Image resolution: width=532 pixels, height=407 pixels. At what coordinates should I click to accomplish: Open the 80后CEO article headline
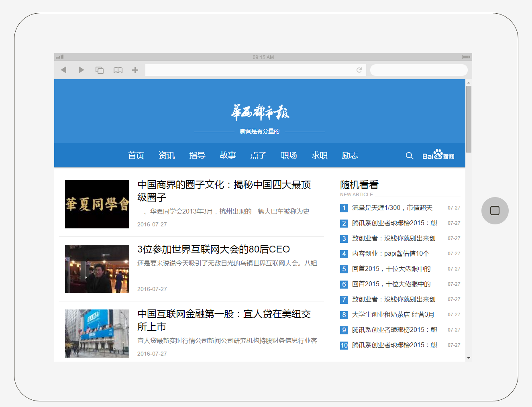213,249
